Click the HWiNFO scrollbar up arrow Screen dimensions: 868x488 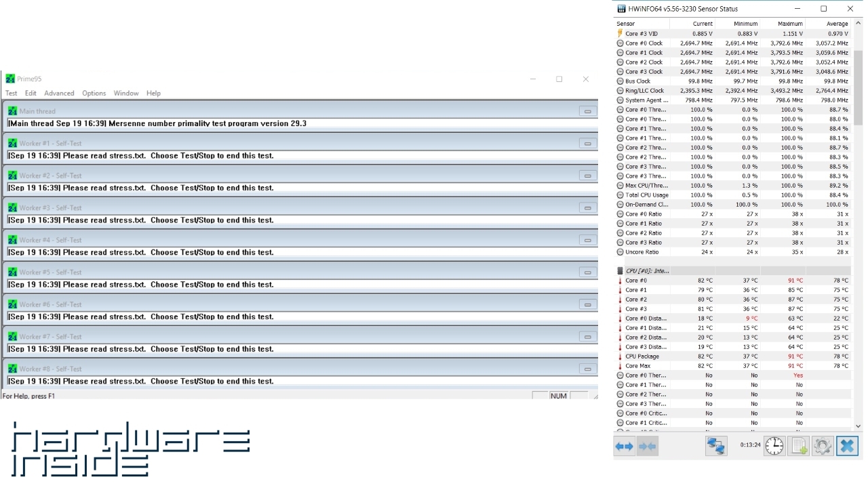coord(858,24)
